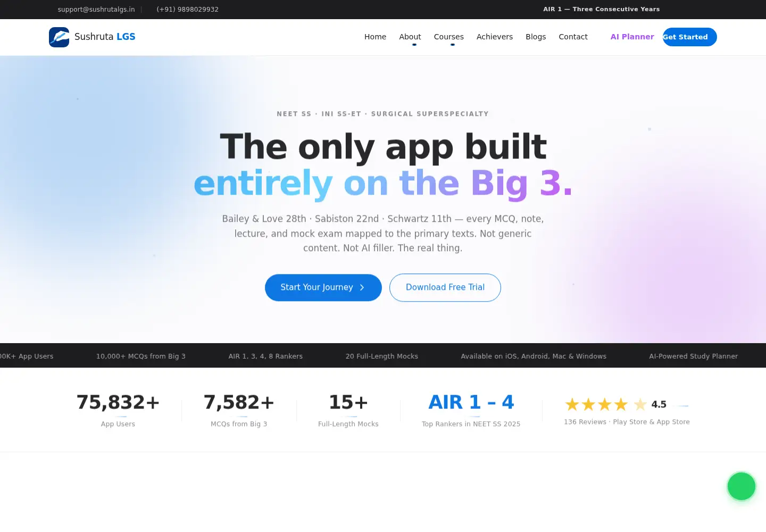Click Download Free Trial

point(445,287)
